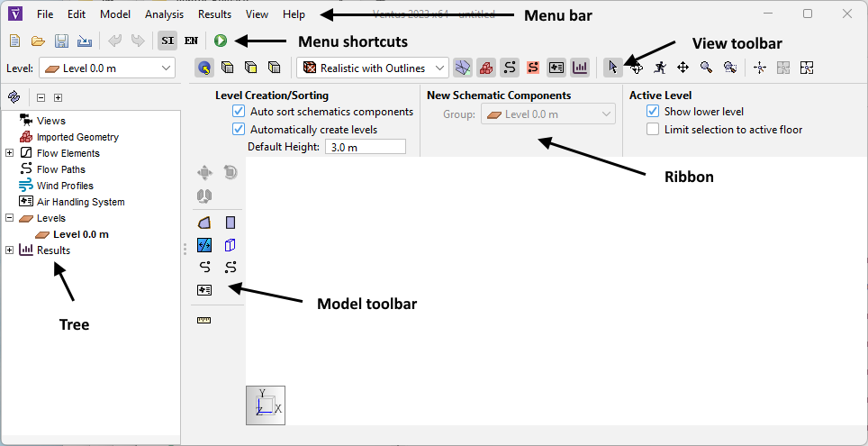868x446 pixels.
Task: Open Realistic with Outlines rendering dropdown
Action: [x=375, y=68]
